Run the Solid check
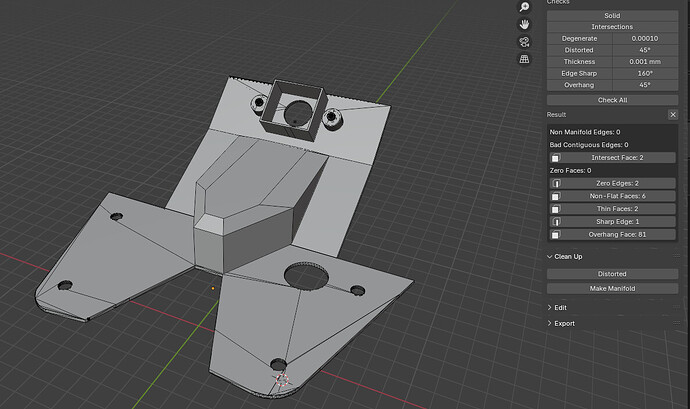The width and height of the screenshot is (690, 409). tap(612, 15)
